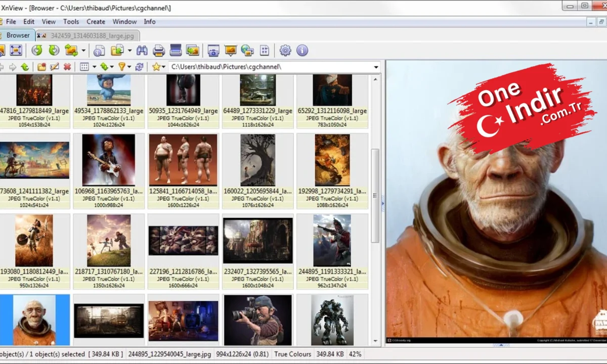The height and width of the screenshot is (364, 607).
Task: Open the contact sheet icon
Action: coord(264,50)
